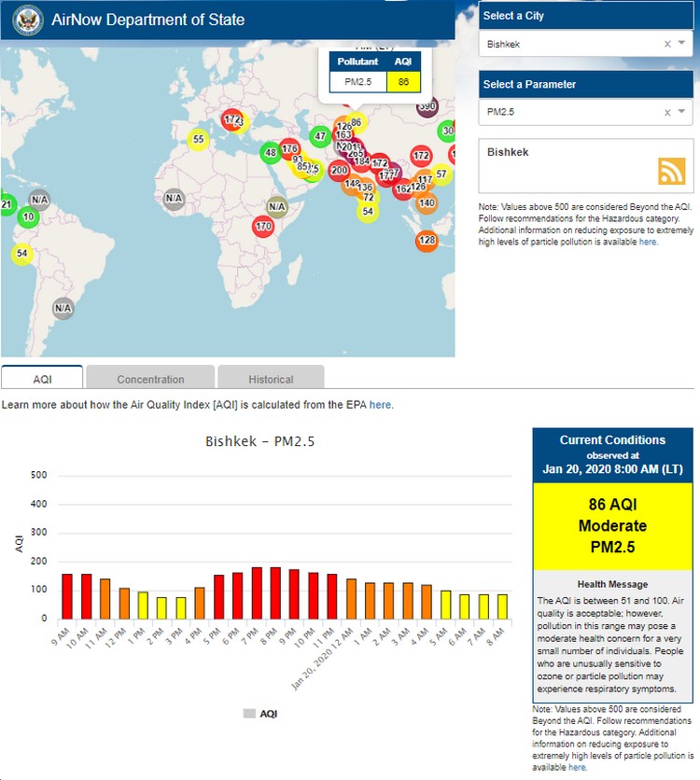Expand the Select a Parameter dropdown arrow

point(682,112)
